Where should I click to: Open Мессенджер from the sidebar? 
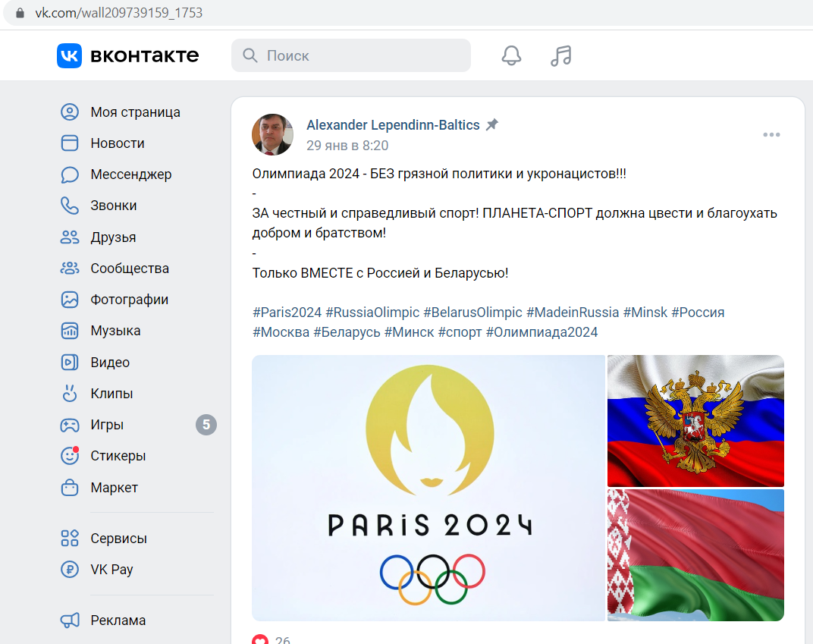tap(130, 174)
